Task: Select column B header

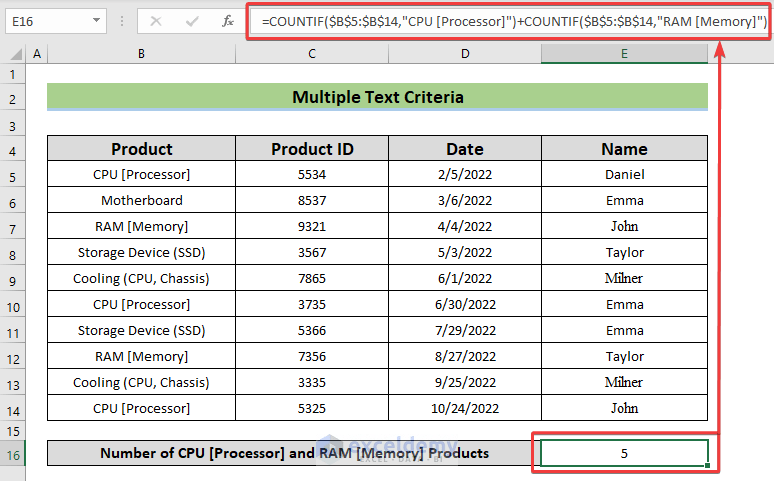Action: [x=142, y=53]
